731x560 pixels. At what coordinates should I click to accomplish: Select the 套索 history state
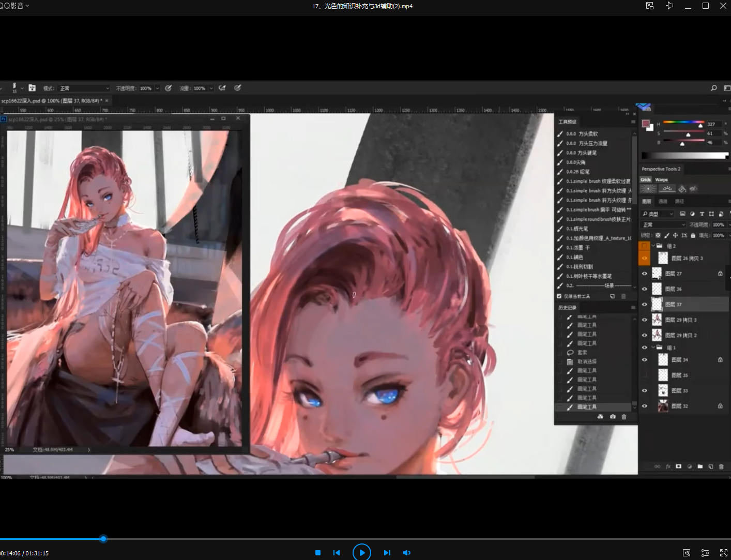[x=582, y=353]
